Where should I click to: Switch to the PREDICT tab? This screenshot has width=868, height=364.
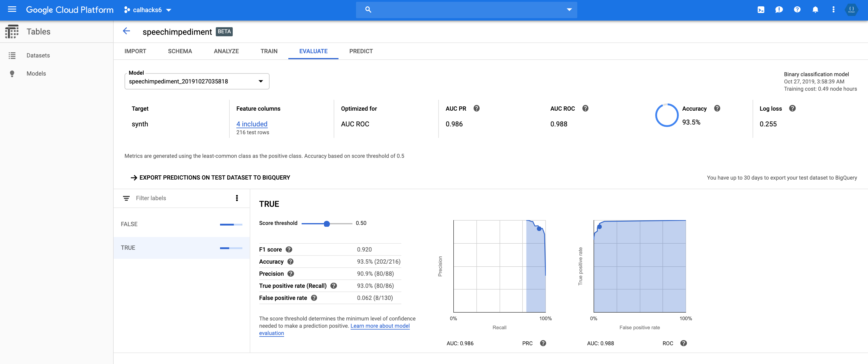click(x=361, y=51)
